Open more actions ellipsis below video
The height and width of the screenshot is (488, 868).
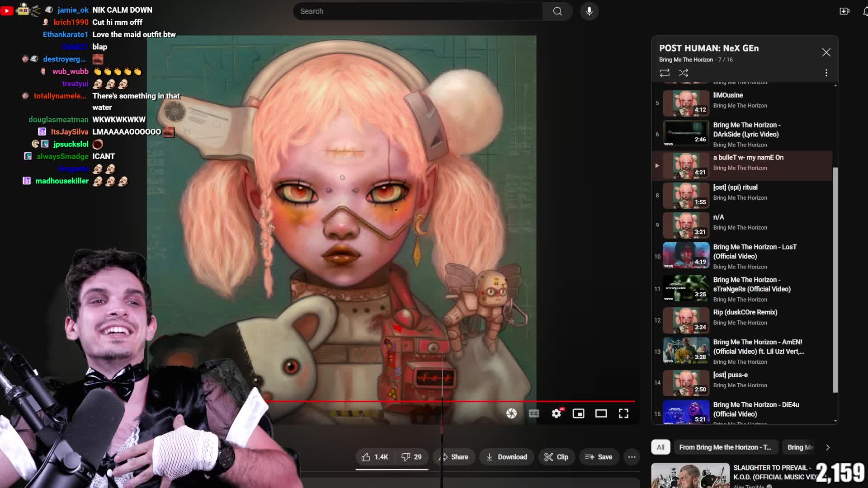click(632, 457)
